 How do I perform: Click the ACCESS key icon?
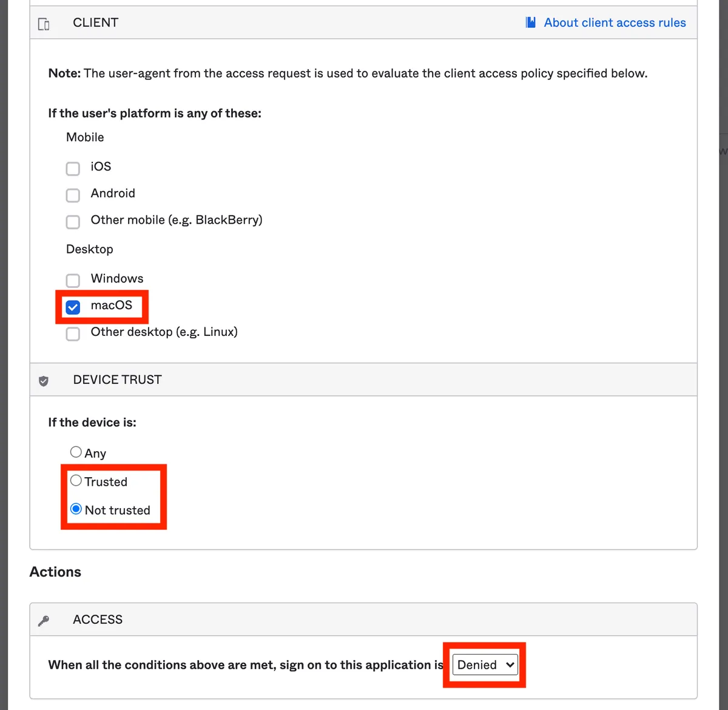[x=44, y=620]
